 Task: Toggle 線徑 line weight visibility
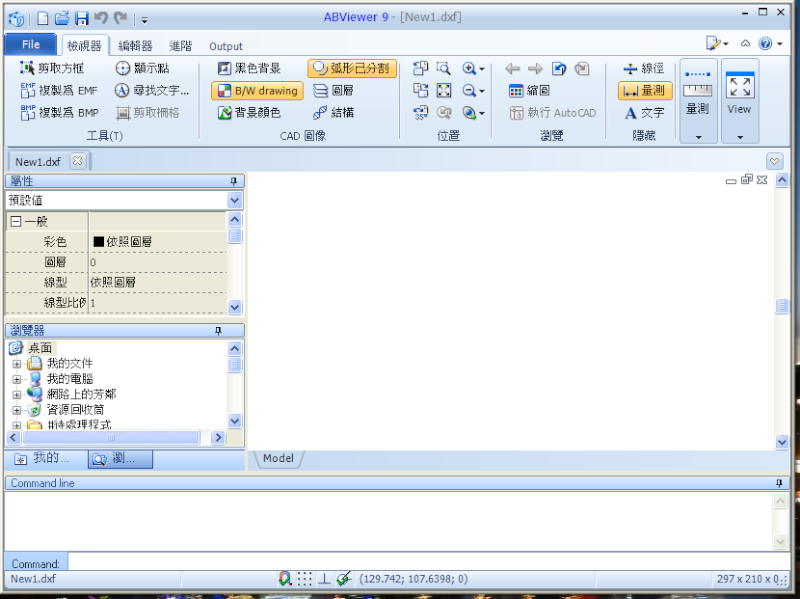pyautogui.click(x=644, y=68)
